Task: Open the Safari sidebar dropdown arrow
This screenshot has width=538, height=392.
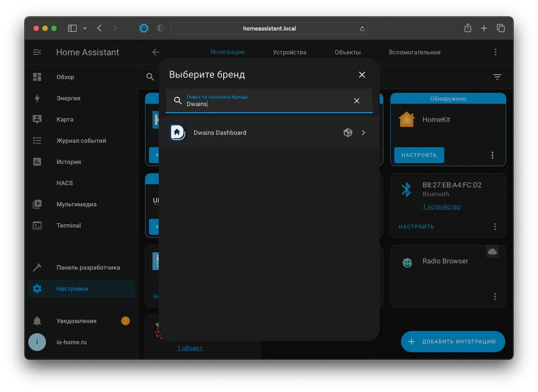Action: (x=84, y=28)
